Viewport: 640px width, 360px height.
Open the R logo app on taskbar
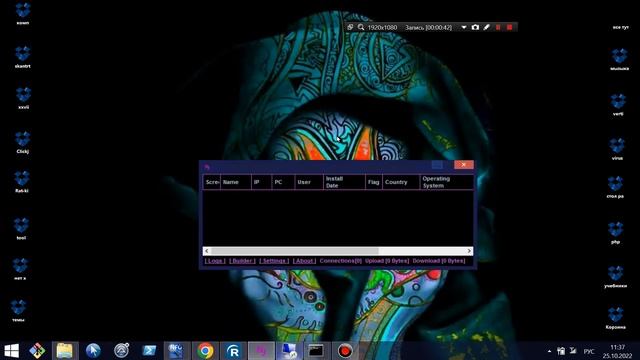coord(233,351)
